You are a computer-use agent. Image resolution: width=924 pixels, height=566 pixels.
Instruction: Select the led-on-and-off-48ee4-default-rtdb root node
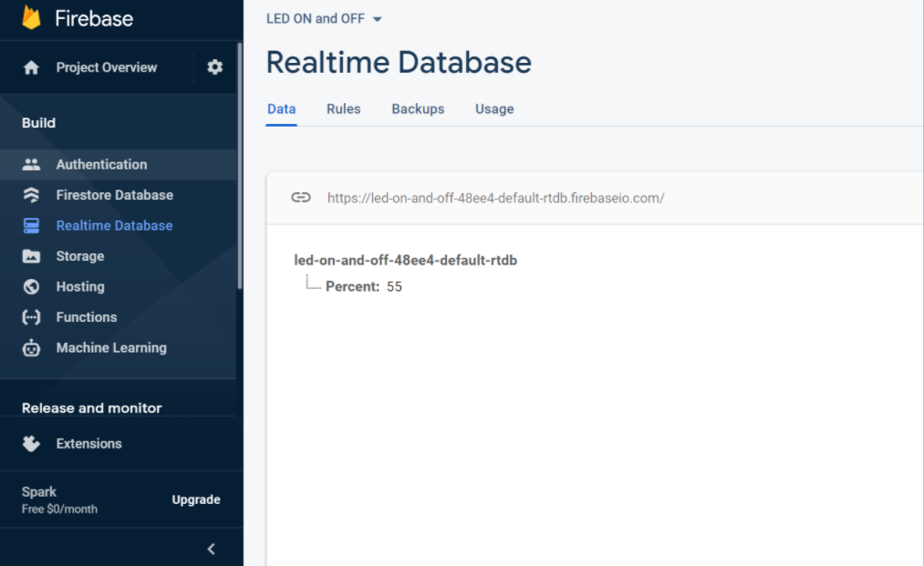tap(405, 261)
